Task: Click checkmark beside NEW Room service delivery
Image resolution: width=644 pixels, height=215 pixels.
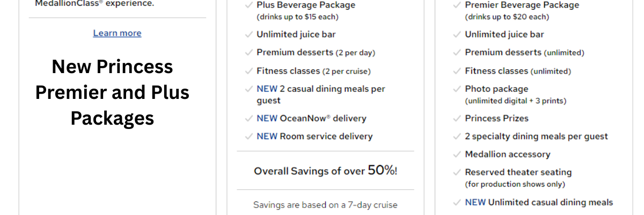Action: pos(248,137)
